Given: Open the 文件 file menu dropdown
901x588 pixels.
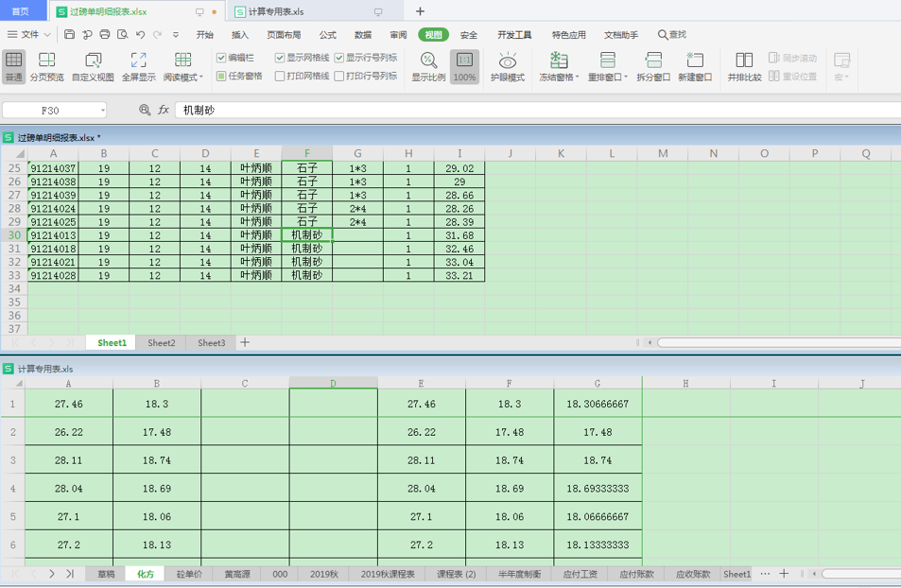Looking at the screenshot, I should pyautogui.click(x=28, y=34).
